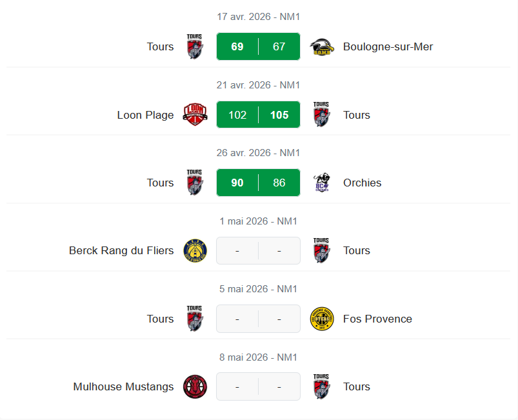
Task: Open the pending score box for the Berck match
Action: click(258, 250)
